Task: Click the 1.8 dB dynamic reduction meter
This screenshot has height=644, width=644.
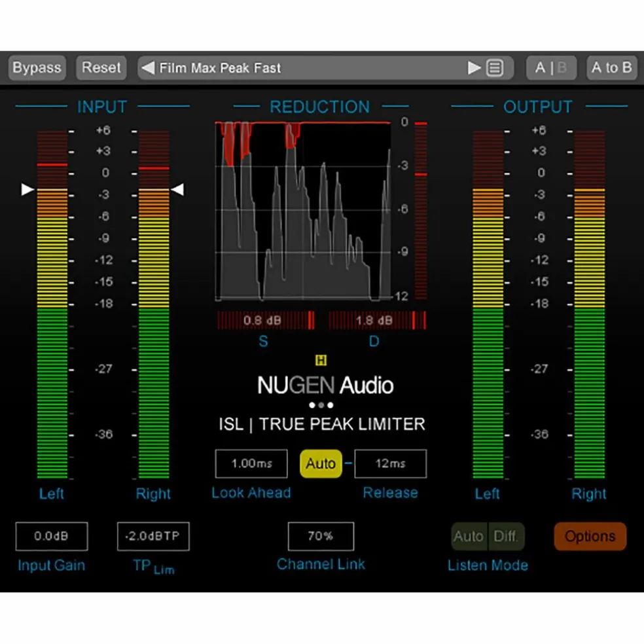Action: pos(377,320)
